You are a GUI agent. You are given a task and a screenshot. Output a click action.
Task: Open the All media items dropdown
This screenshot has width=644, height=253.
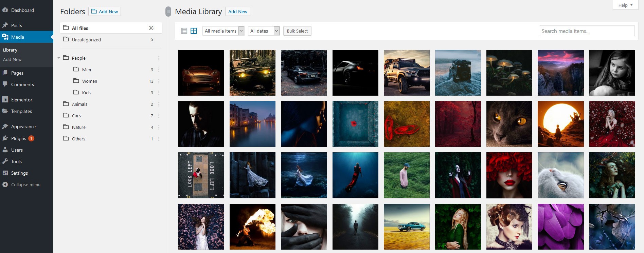click(x=223, y=31)
